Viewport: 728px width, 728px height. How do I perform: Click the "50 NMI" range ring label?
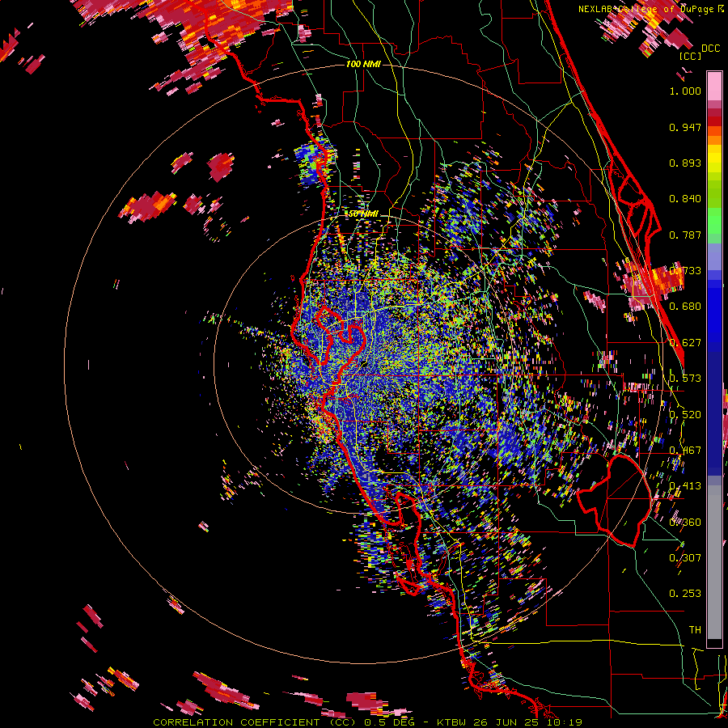pyautogui.click(x=363, y=214)
